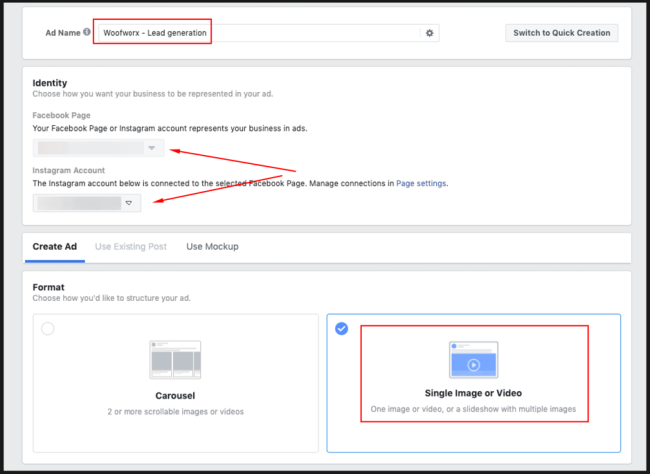Screen dimensions: 650x474
Task: Select the Carousel radio button
Action: click(x=48, y=329)
